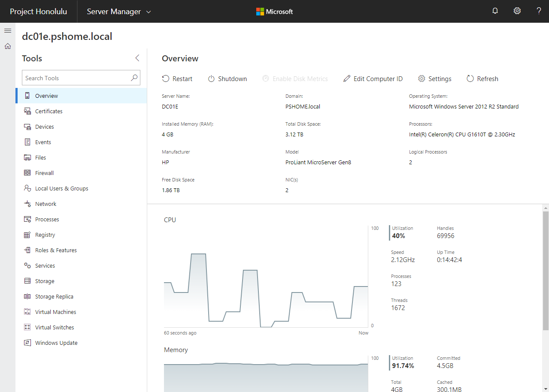Open the Firewall tool

pos(44,173)
